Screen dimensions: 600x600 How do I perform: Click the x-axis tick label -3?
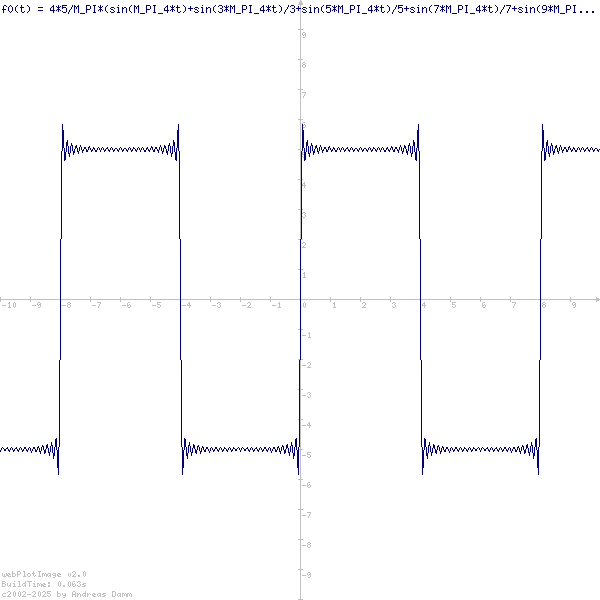pos(216,305)
